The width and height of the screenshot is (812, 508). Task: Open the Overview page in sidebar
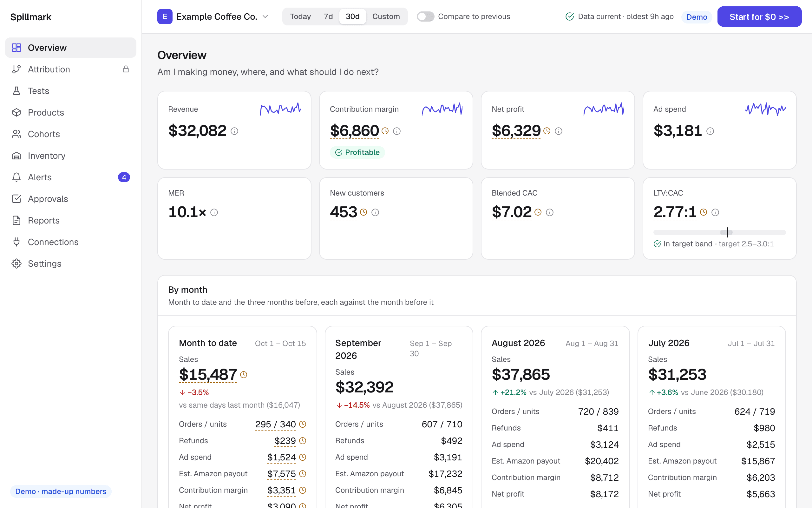(x=70, y=48)
